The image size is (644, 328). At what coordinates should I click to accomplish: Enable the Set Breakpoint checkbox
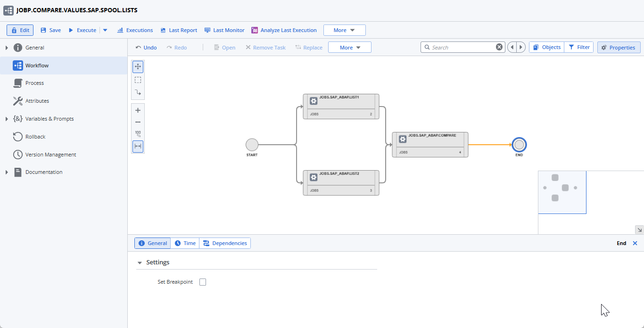click(202, 281)
